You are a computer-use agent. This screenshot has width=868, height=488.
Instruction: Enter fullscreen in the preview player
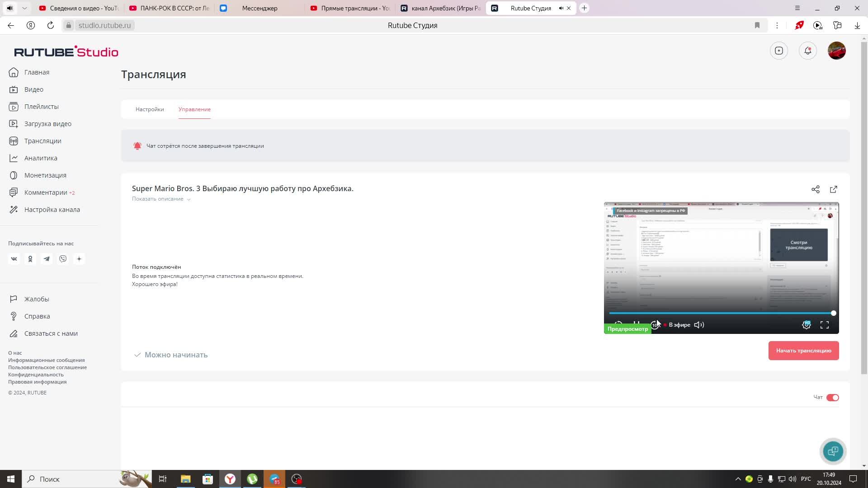point(824,325)
